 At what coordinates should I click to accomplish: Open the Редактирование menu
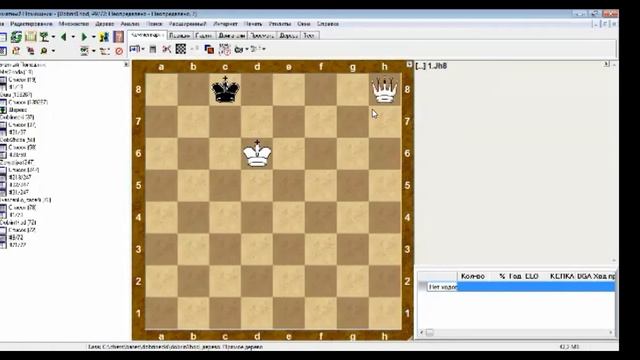31,24
